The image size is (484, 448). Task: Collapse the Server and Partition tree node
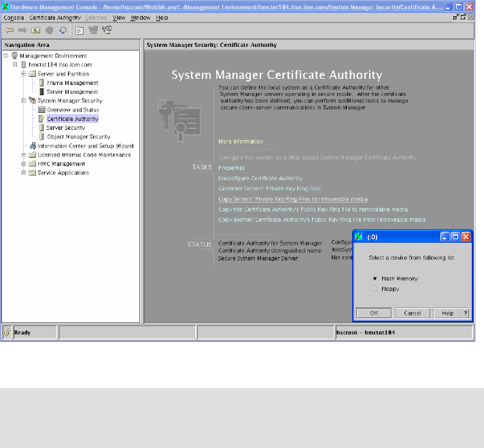click(23, 73)
